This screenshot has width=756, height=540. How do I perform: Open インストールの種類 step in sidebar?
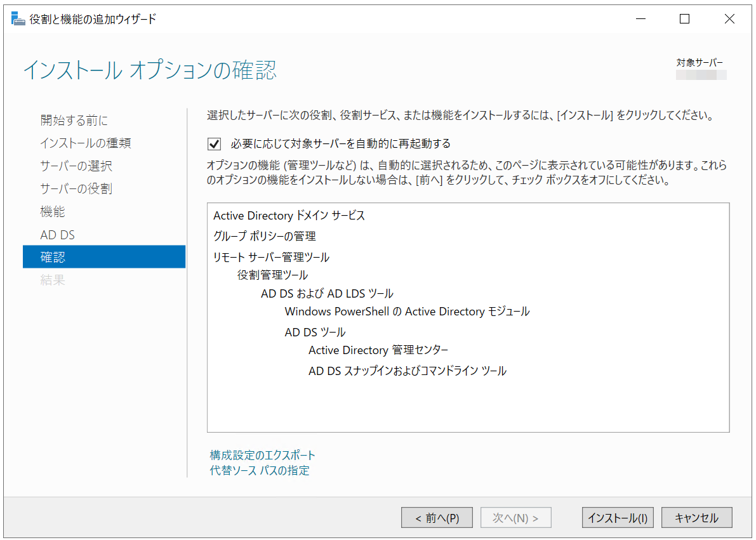tap(85, 143)
